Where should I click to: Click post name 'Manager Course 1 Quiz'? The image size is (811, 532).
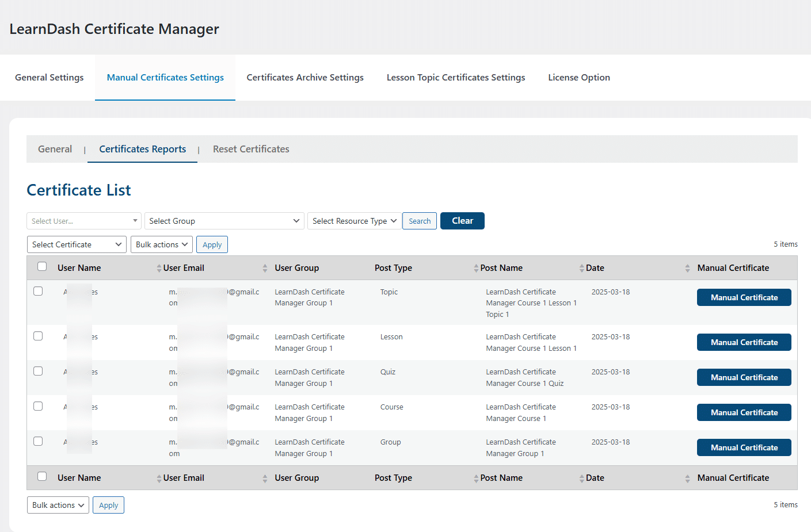(525, 384)
